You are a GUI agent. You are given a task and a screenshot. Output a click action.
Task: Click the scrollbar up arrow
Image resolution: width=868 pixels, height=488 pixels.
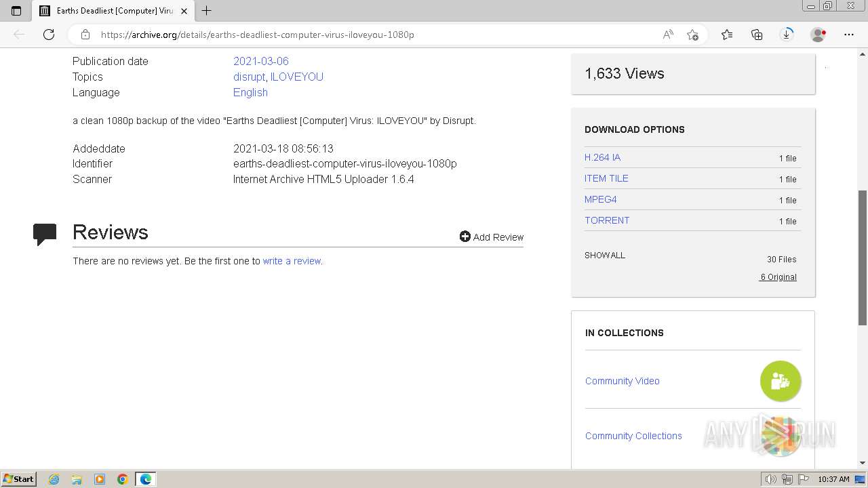[x=863, y=53]
